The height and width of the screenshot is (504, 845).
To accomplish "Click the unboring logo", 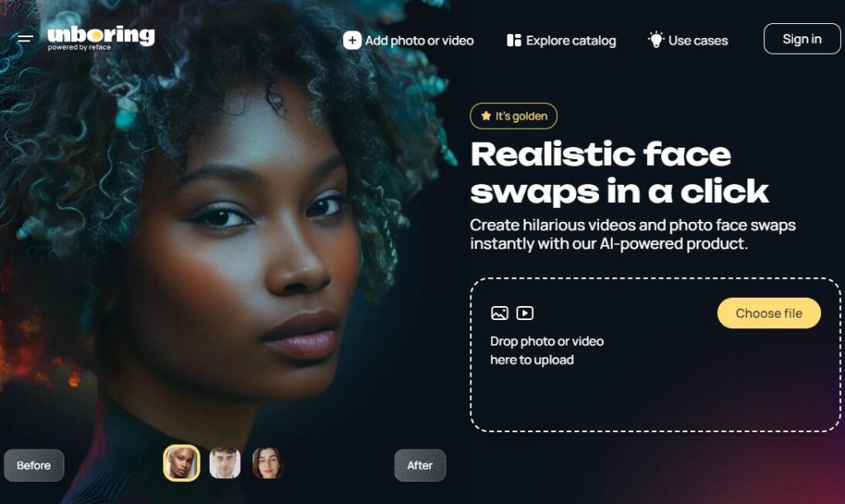I will tap(101, 38).
